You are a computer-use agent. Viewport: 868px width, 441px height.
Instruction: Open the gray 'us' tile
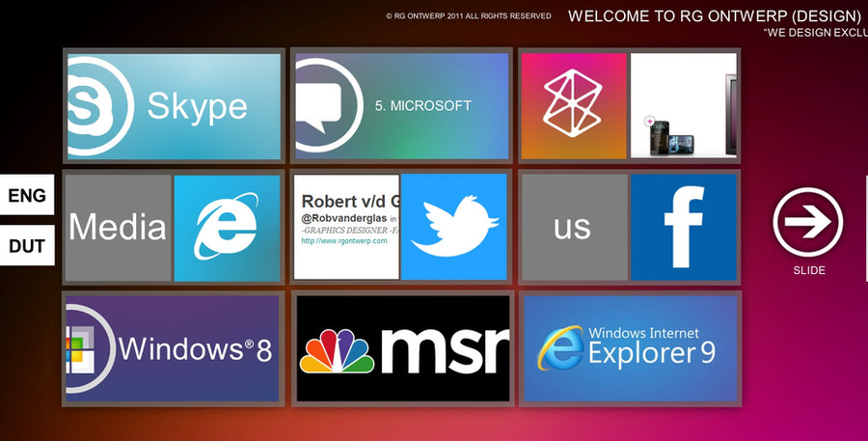(574, 228)
